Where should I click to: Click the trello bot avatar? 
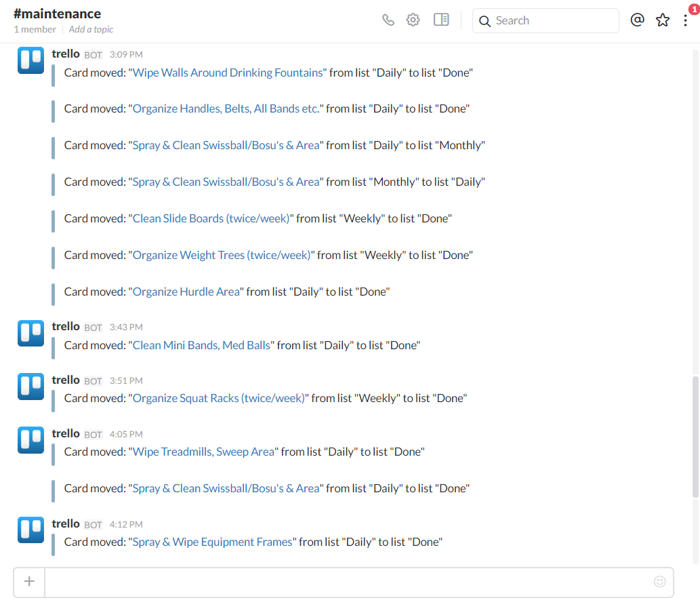point(30,60)
